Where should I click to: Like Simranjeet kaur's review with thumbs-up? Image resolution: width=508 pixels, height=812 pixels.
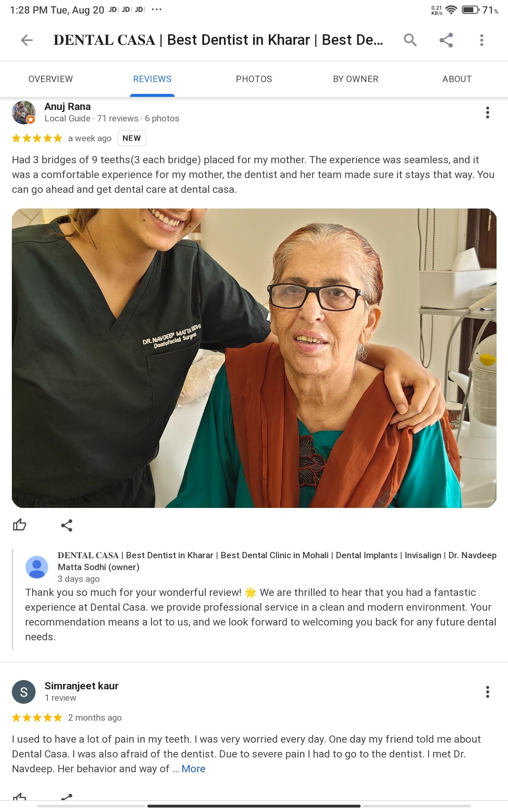click(x=19, y=797)
